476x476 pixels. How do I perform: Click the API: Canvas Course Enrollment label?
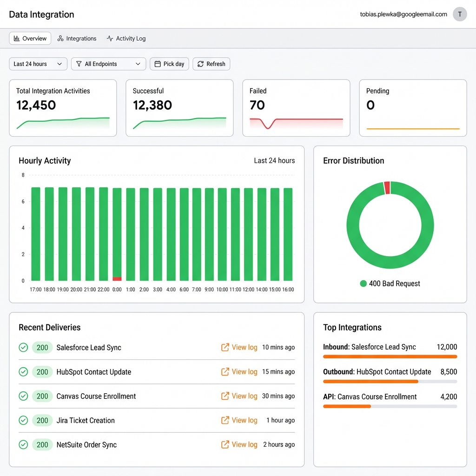coord(370,397)
